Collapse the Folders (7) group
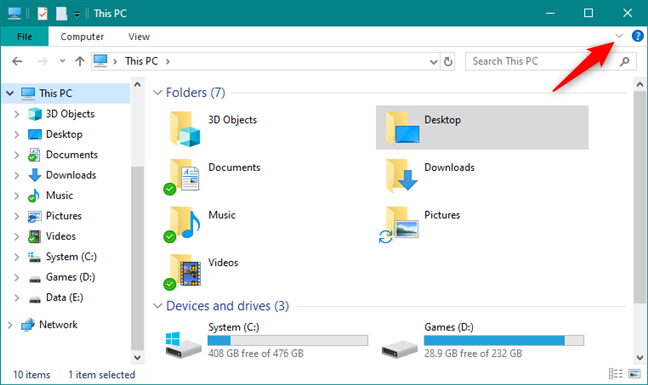Viewport: 648px width, 385px height. [157, 93]
